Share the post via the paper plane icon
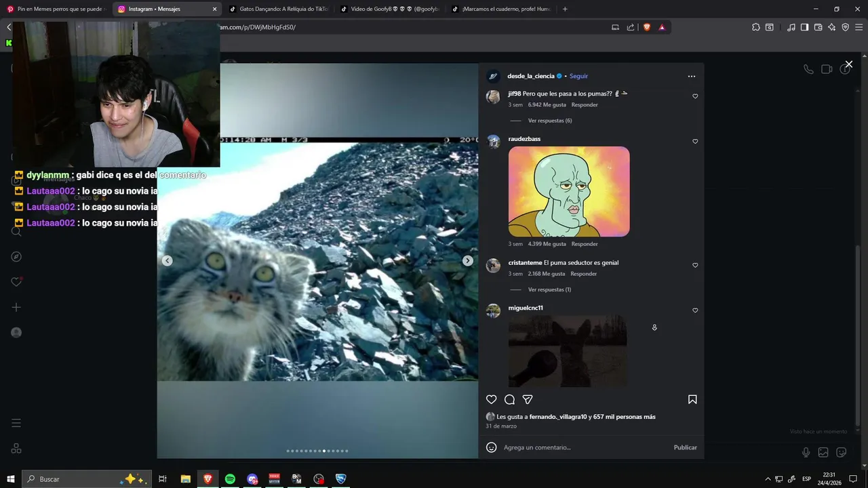Image resolution: width=868 pixels, height=488 pixels. click(x=528, y=399)
